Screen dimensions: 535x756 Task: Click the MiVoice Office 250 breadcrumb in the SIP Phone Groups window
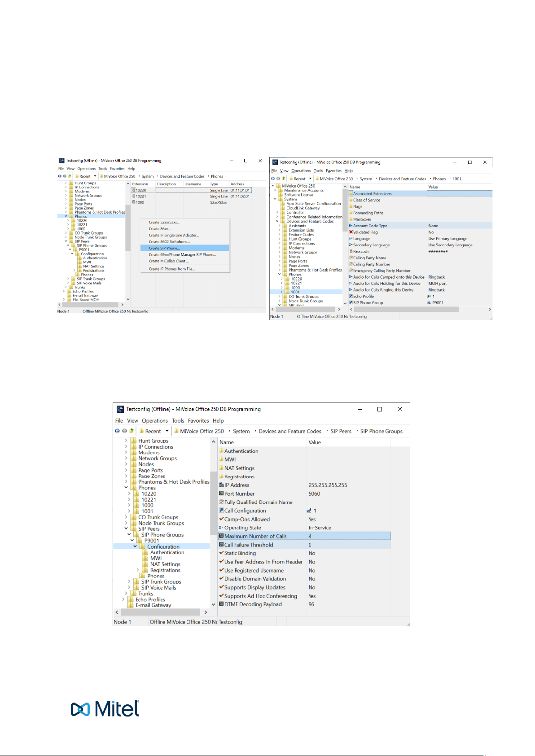click(x=202, y=431)
